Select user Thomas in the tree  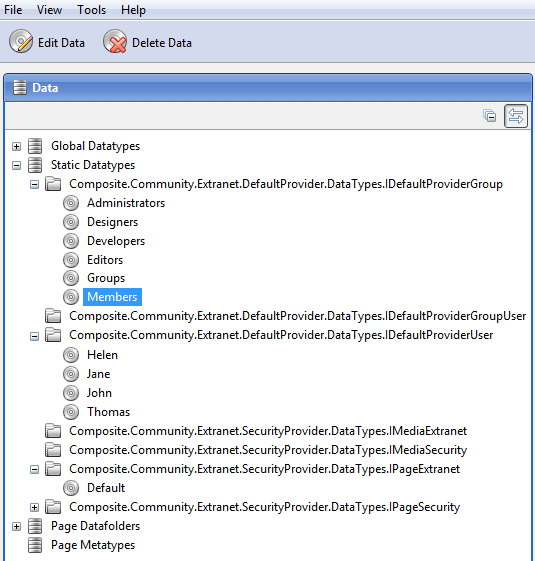click(108, 412)
